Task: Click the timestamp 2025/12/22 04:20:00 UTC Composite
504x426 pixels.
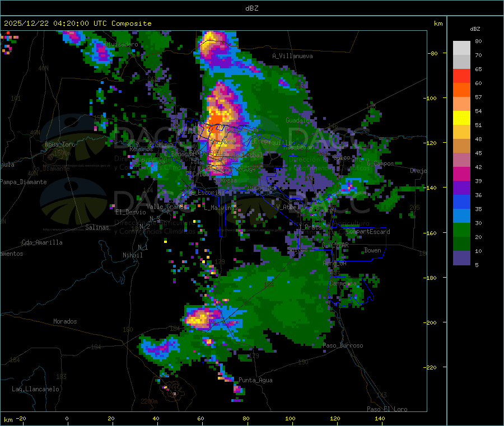Action: click(x=77, y=24)
